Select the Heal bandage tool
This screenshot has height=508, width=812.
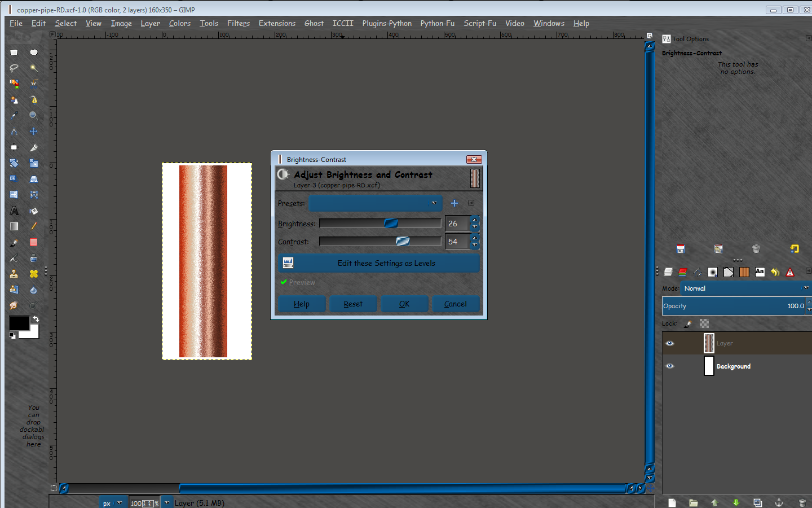(34, 274)
